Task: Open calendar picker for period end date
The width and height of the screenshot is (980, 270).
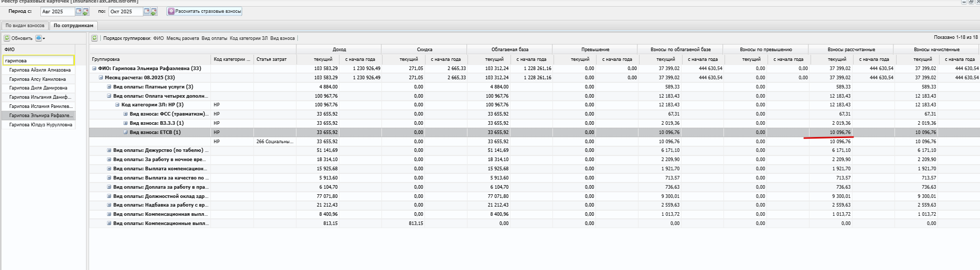Action: 146,11
